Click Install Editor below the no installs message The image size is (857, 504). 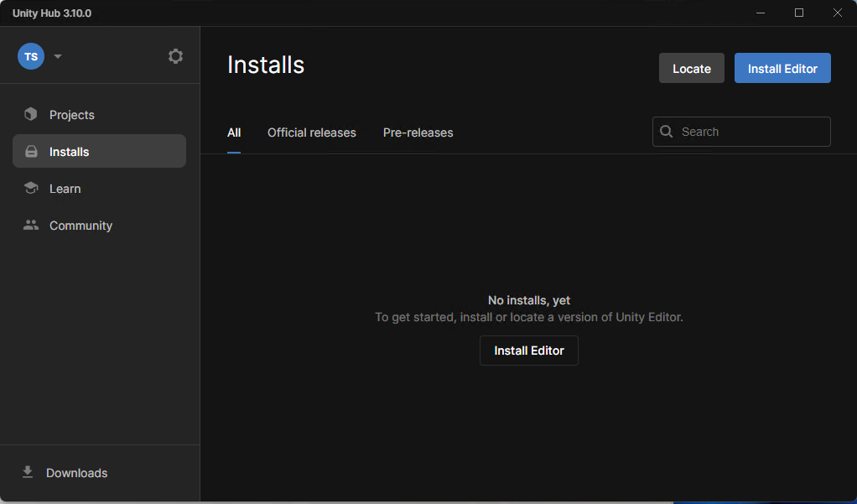pos(528,351)
